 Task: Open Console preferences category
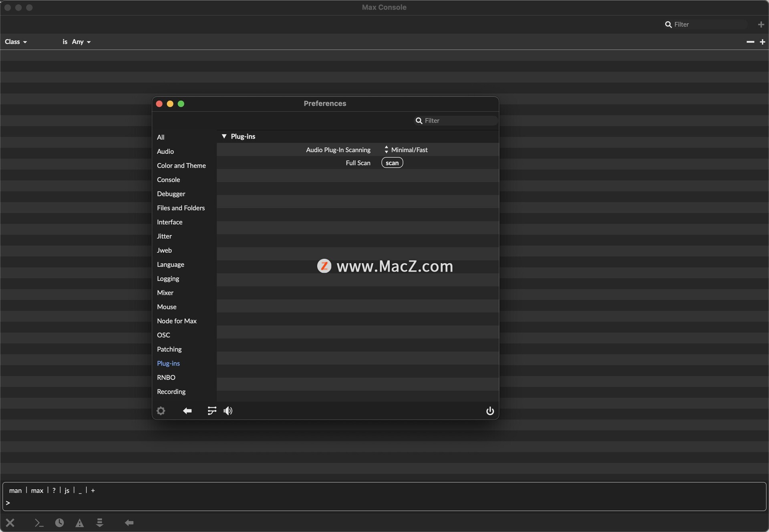click(x=168, y=179)
